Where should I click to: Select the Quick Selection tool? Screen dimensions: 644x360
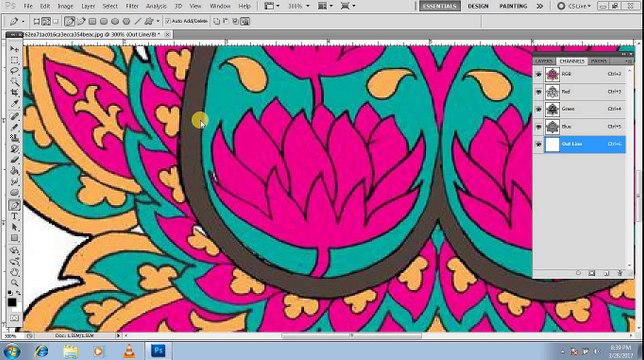[14, 81]
